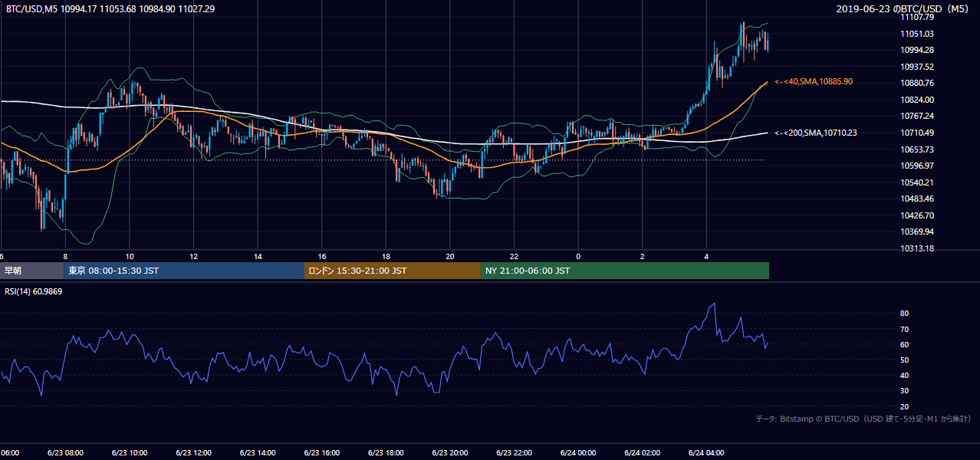Click the 6/23 14:00 time label
Screen dimensions: 980x460
click(x=257, y=453)
